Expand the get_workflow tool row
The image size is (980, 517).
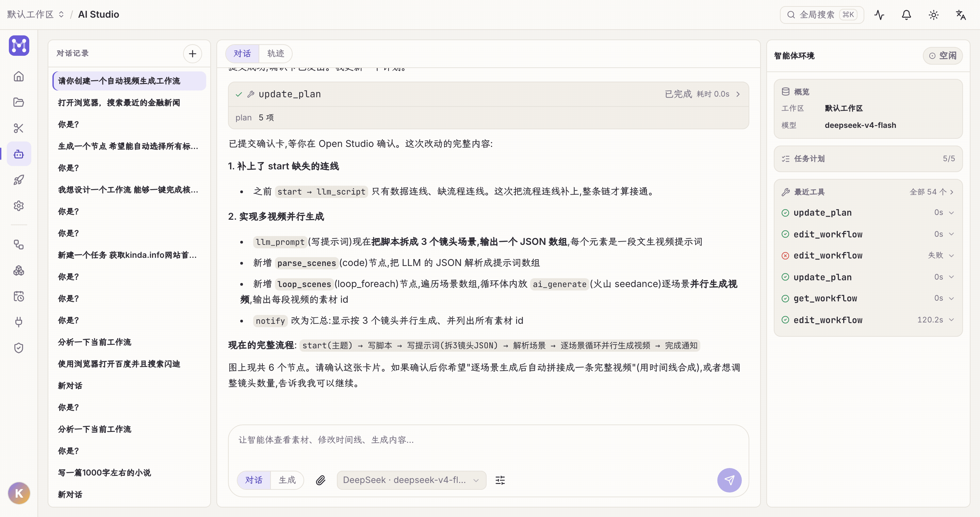868,298
